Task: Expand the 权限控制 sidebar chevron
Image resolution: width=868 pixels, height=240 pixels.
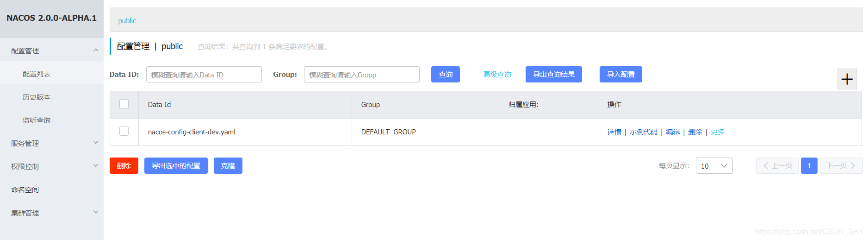Action: pos(96,166)
